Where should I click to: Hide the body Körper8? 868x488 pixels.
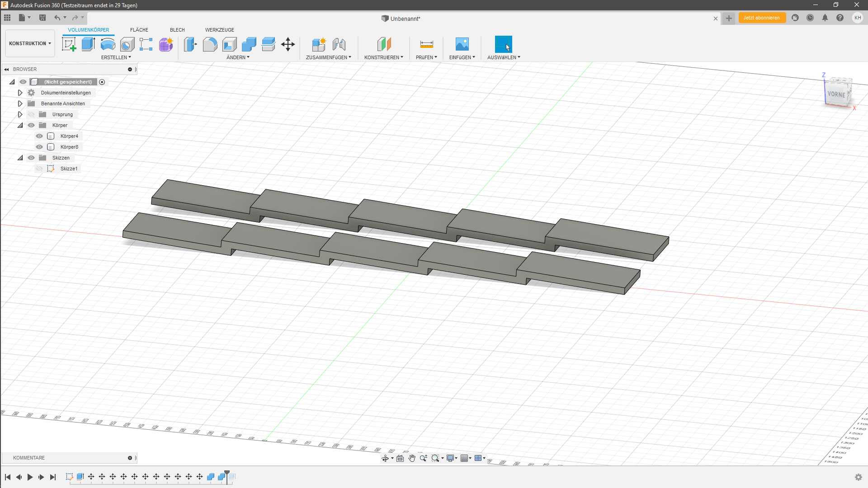[x=39, y=147]
